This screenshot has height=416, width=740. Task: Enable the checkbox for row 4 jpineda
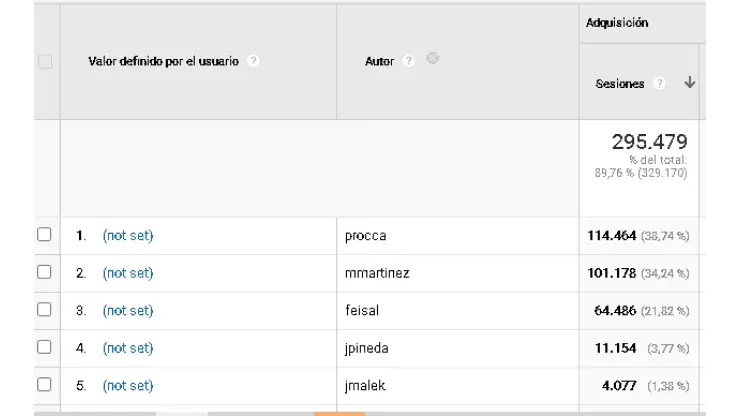[x=44, y=347]
